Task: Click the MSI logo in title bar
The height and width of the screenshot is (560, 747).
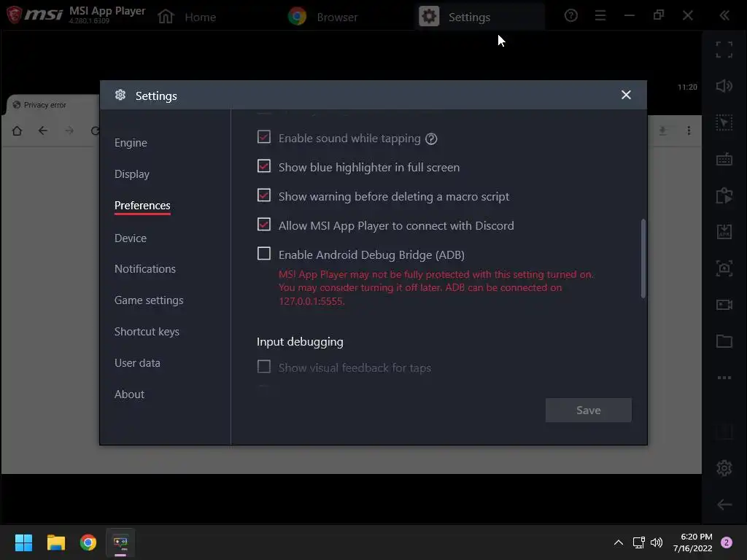Action: click(34, 15)
